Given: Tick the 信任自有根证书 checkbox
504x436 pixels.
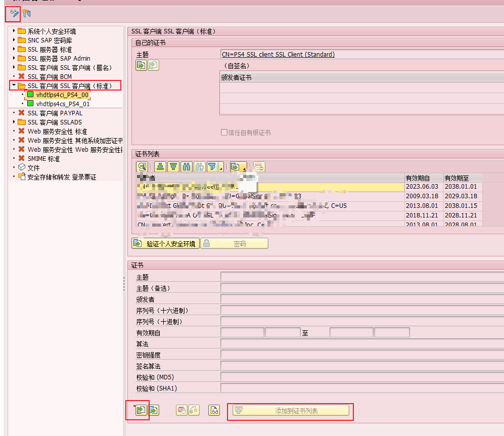Looking at the screenshot, I should click(x=224, y=132).
